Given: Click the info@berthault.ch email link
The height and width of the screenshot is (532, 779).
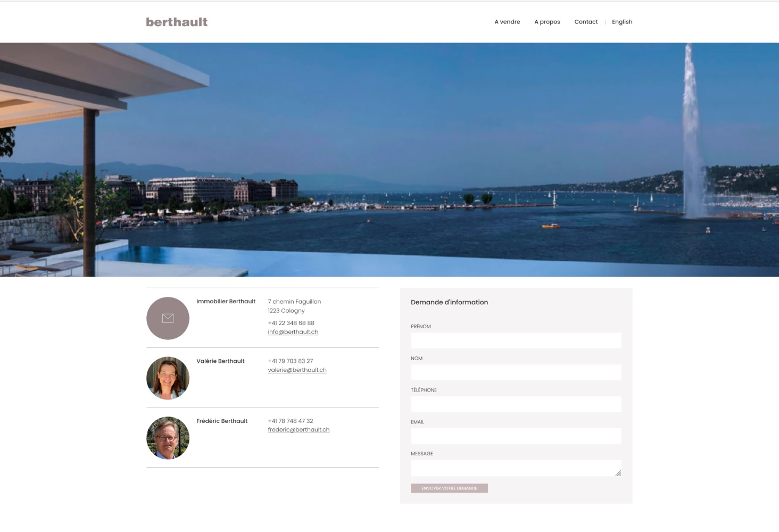Looking at the screenshot, I should coord(293,332).
